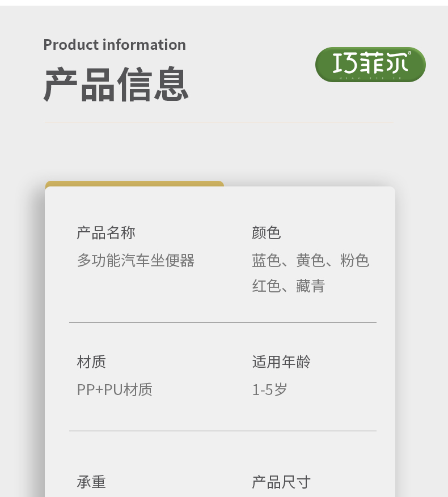The width and height of the screenshot is (448, 497).
Task: Click the 材质 label
Action: pyautogui.click(x=91, y=362)
